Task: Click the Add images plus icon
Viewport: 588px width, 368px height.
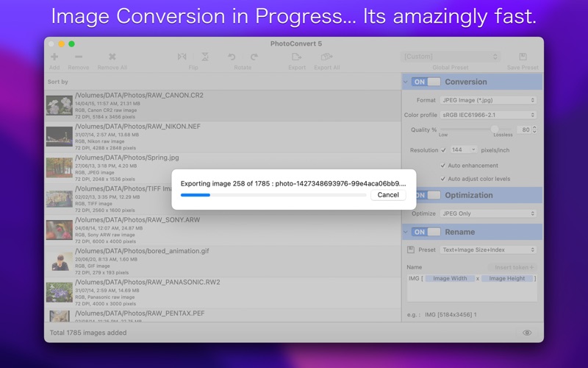Action: click(54, 57)
